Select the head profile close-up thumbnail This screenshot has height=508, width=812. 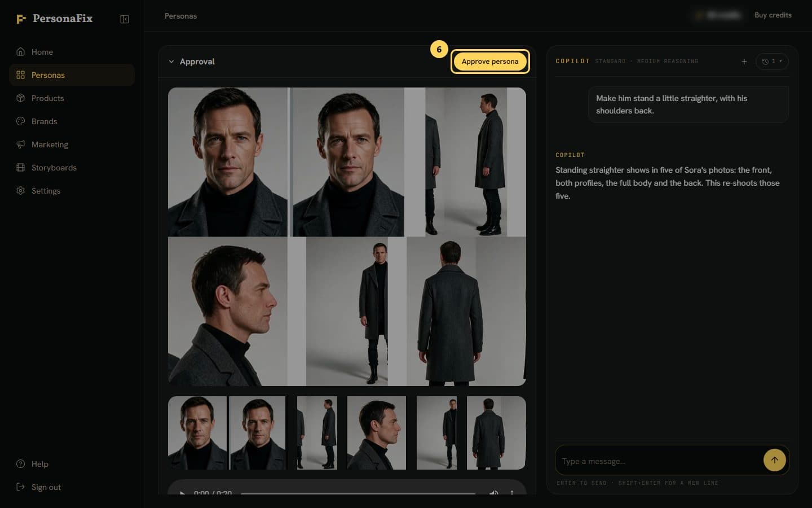click(x=377, y=433)
